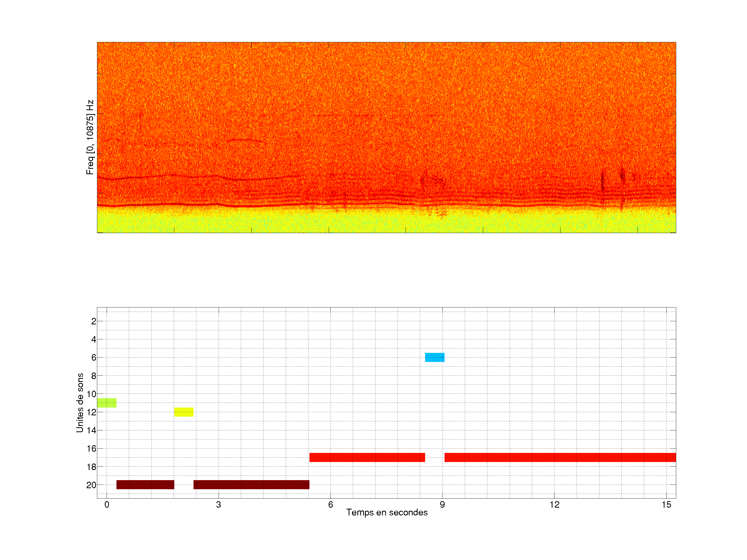Select the first bright red bar at unit 17
This screenshot has height=560, width=747.
(x=367, y=457)
